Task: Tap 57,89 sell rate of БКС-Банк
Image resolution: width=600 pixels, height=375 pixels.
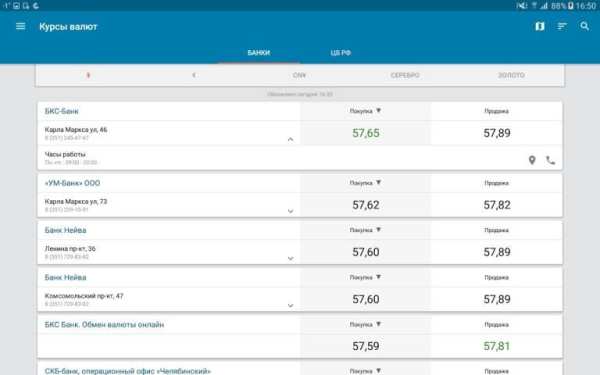Action: [x=497, y=133]
